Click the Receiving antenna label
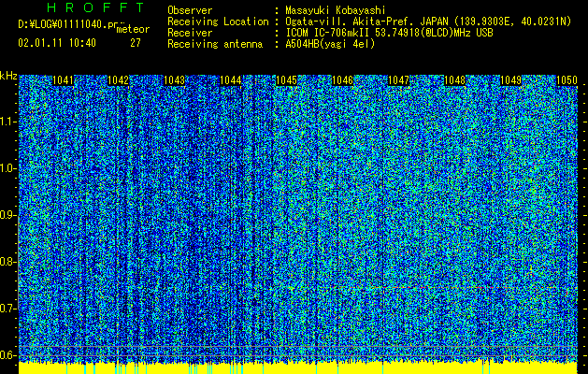Screen dimensions: 588x374 pyautogui.click(x=215, y=44)
